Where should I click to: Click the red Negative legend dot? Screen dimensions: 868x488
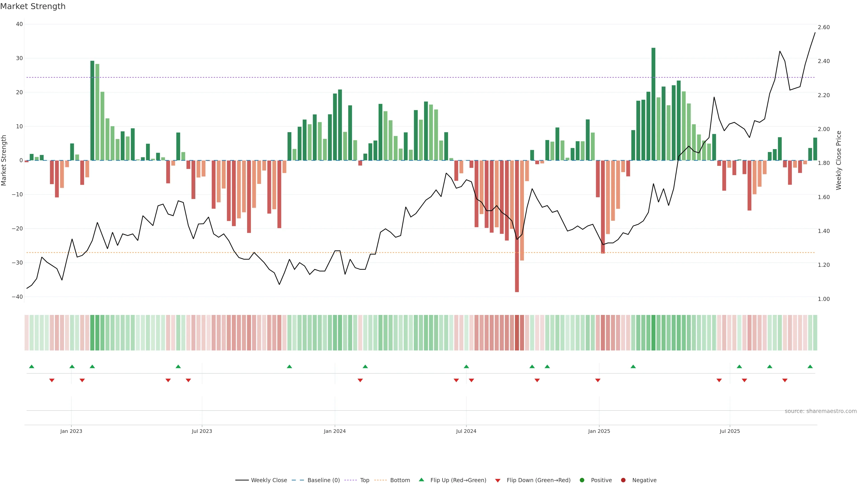(623, 480)
